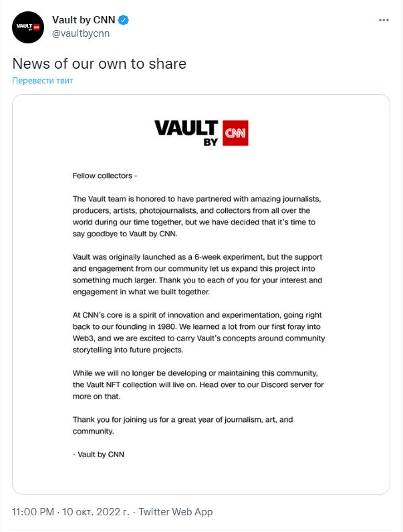Open the three-dot more options menu

384,20
